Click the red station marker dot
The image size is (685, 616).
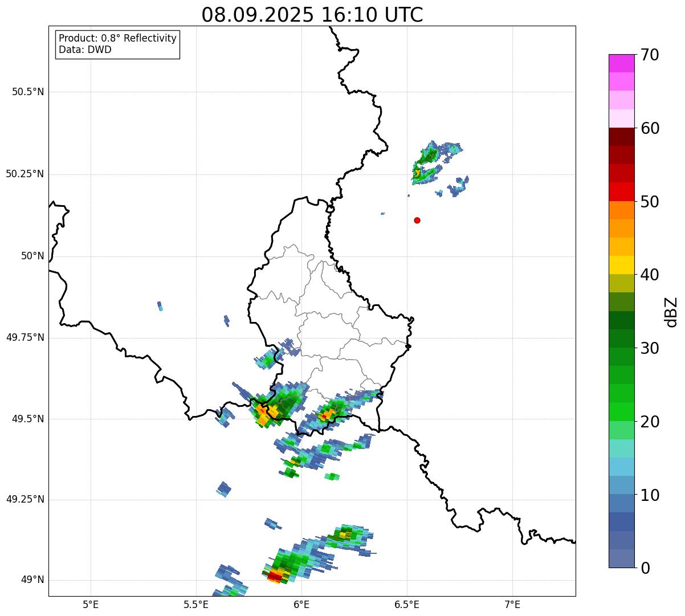coord(417,220)
